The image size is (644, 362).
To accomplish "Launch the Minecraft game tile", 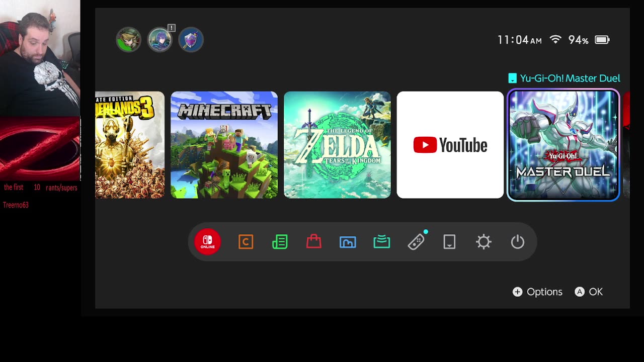I will (x=224, y=145).
